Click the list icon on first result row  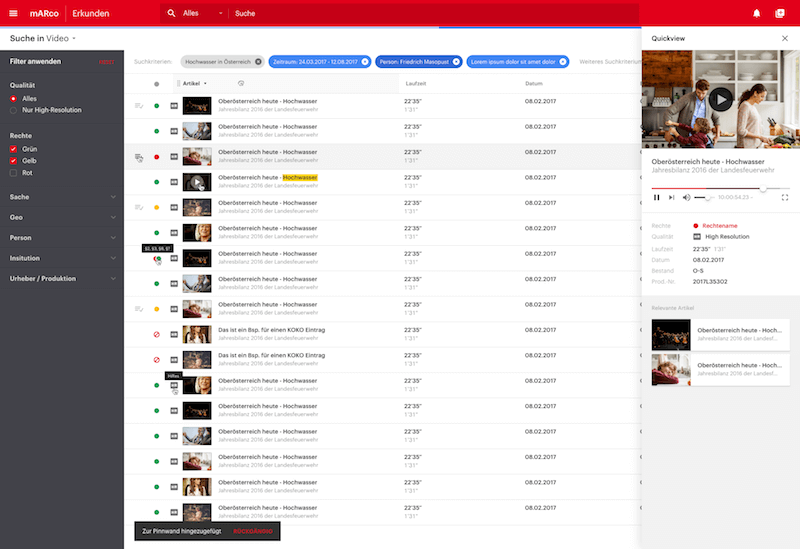tap(139, 106)
